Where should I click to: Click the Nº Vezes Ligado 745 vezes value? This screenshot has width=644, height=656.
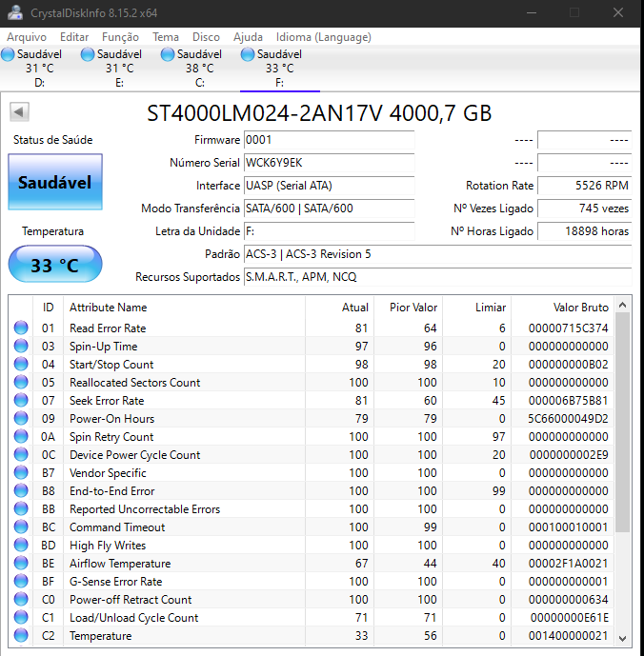[585, 209]
